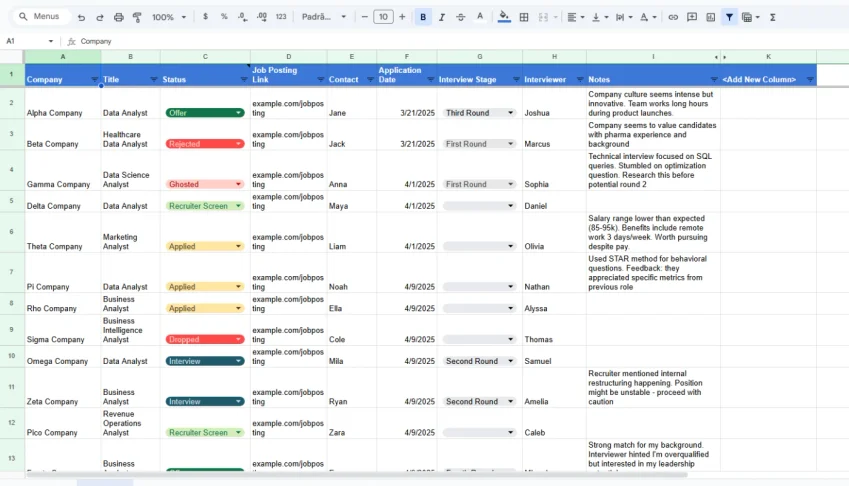Click the horizontal scrollbar at bottom
Image resolution: width=849 pixels, height=486 pixels.
click(x=356, y=475)
